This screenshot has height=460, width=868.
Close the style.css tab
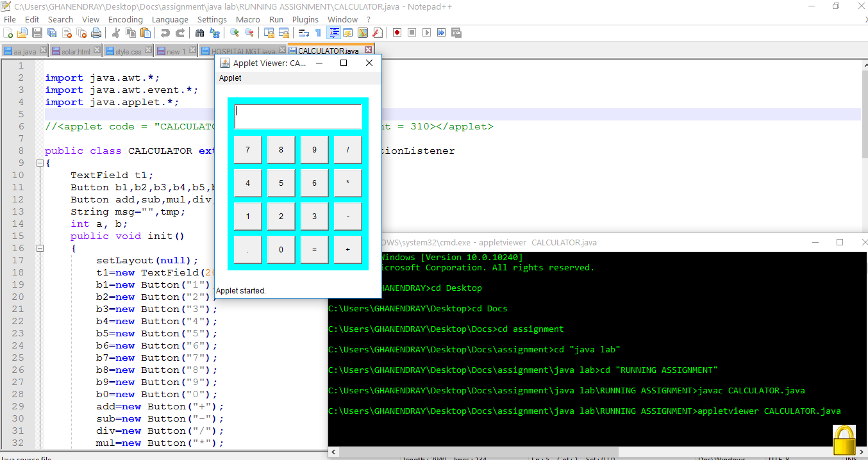(147, 50)
